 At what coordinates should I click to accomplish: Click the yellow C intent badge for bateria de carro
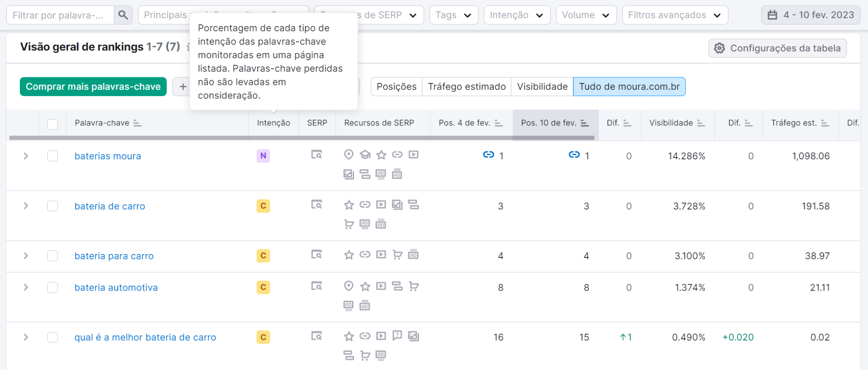[263, 206]
